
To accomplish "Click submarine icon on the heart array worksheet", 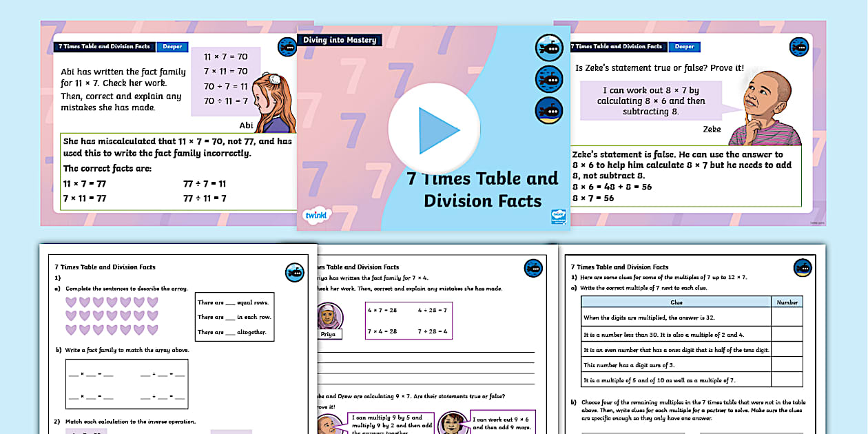I will point(295,273).
